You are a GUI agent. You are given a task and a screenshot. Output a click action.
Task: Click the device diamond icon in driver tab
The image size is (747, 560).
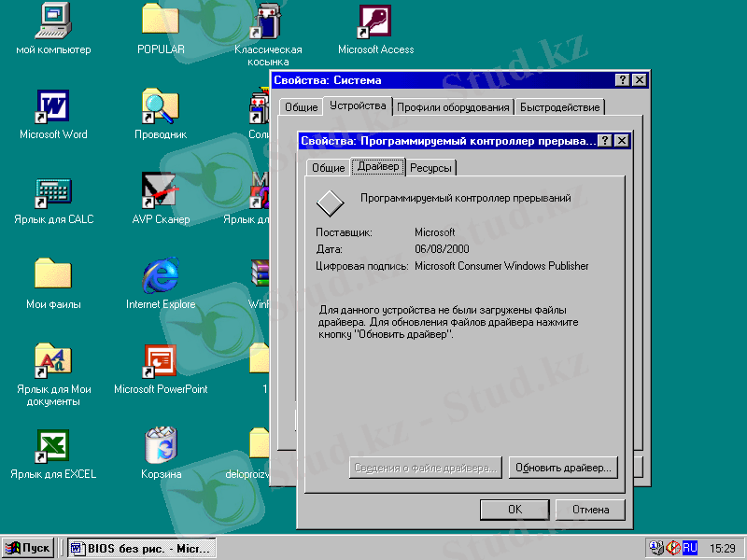pos(331,203)
